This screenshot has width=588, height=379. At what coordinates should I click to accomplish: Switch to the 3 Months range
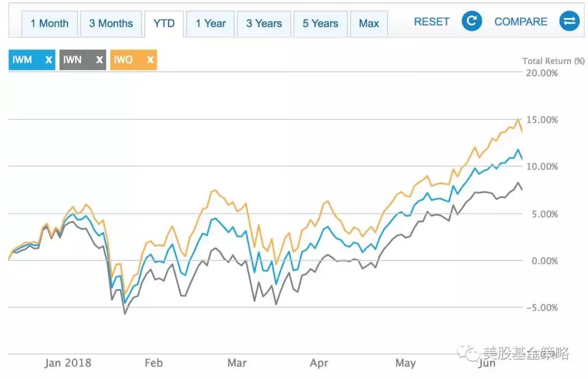pos(111,23)
